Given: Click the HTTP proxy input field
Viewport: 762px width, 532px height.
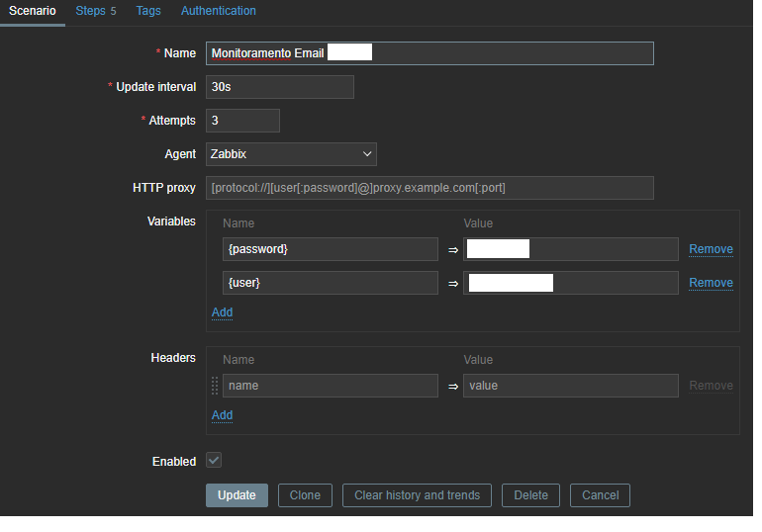Looking at the screenshot, I should click(429, 188).
